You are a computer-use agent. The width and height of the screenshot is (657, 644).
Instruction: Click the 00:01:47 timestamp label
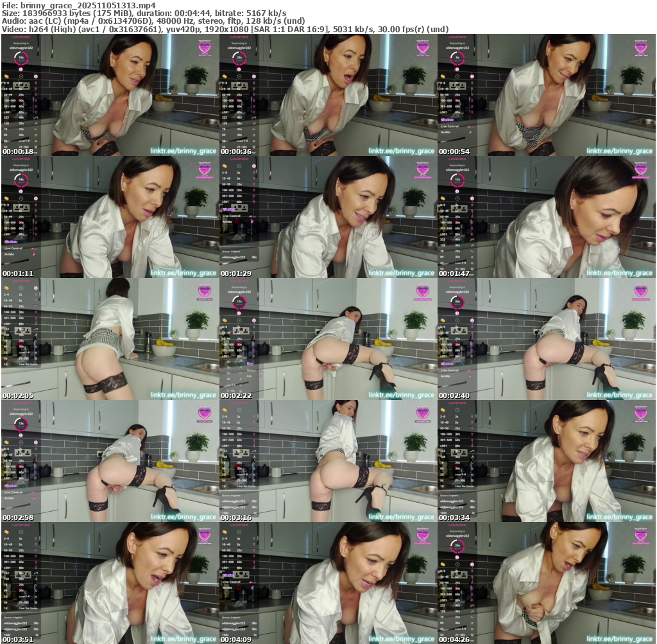pos(453,274)
